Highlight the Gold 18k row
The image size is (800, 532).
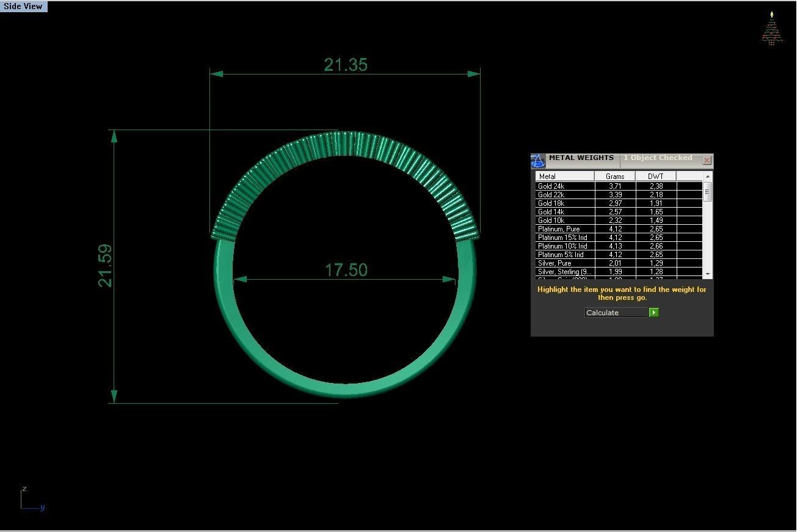[619, 203]
